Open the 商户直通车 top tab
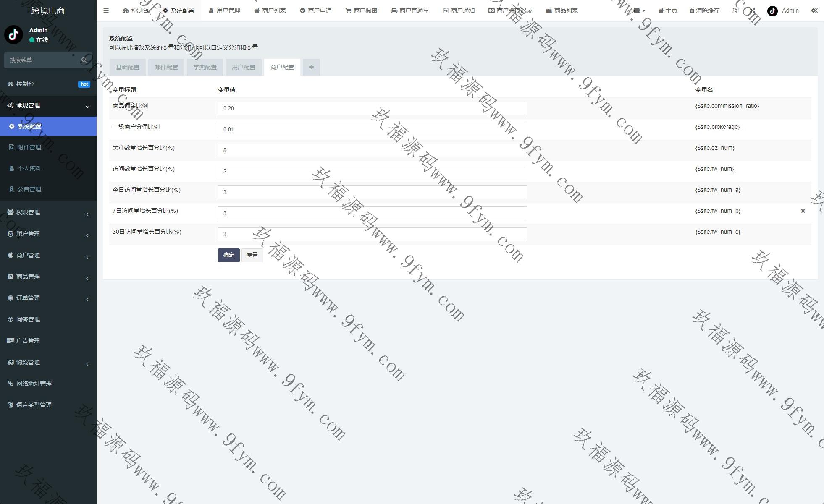Image resolution: width=824 pixels, height=504 pixels. click(409, 10)
